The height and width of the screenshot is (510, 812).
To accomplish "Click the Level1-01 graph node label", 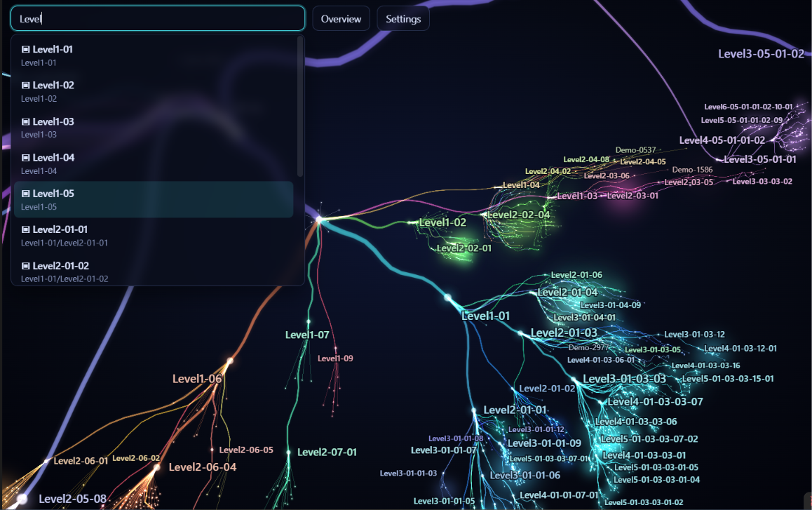I will pos(485,316).
